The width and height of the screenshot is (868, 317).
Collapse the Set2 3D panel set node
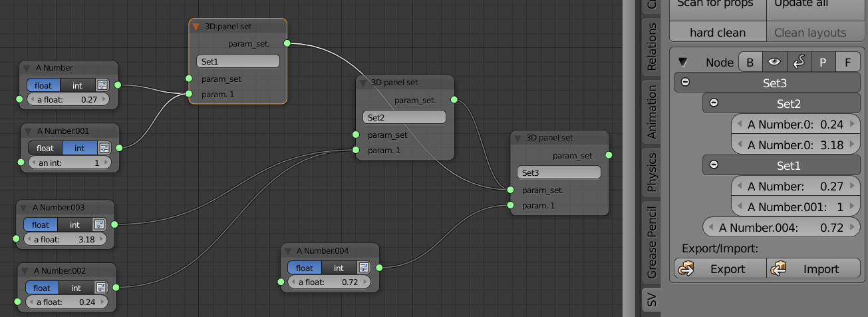(363, 83)
